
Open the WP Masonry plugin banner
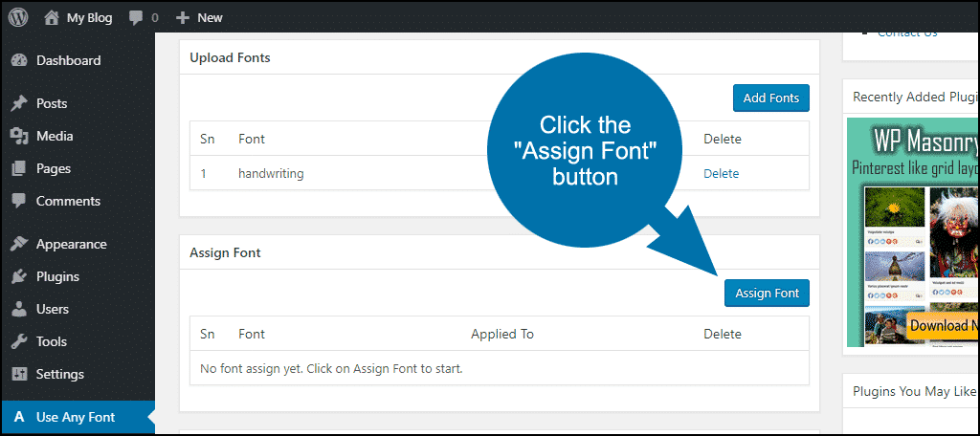tap(913, 232)
